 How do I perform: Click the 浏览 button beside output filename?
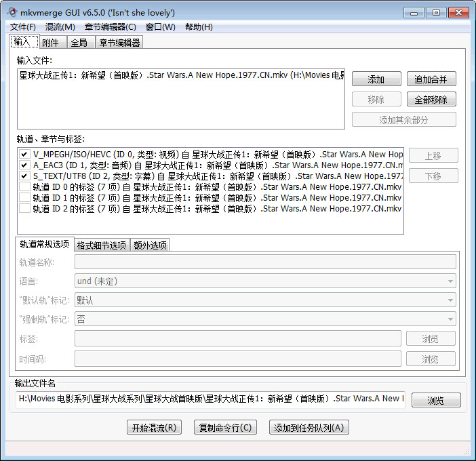[x=435, y=401]
